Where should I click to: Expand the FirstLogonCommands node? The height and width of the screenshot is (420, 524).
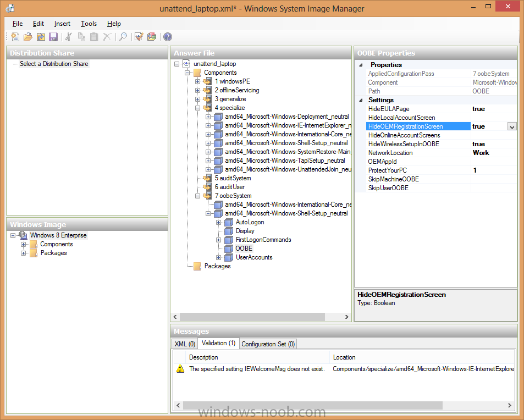point(218,240)
